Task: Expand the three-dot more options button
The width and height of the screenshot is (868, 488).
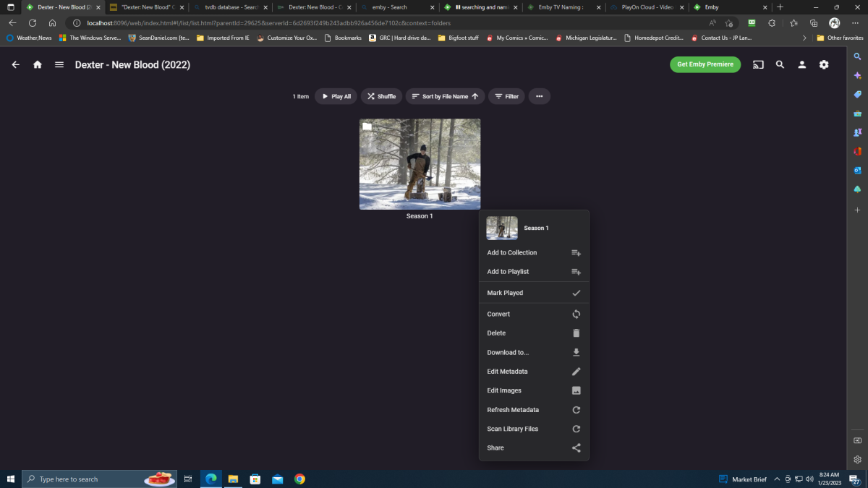Action: click(539, 96)
